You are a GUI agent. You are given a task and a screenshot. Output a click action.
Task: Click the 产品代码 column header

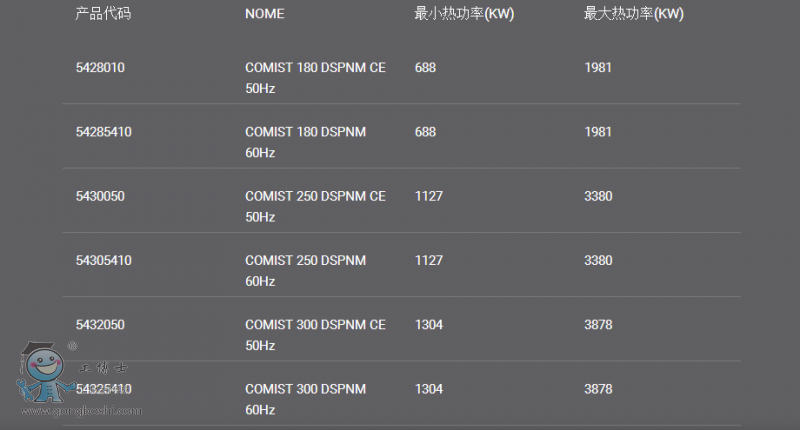click(103, 14)
